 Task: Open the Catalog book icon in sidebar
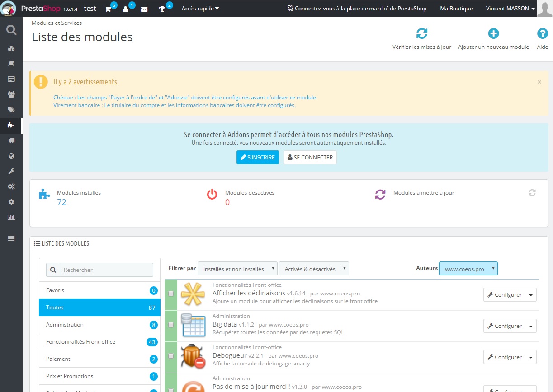pos(11,64)
